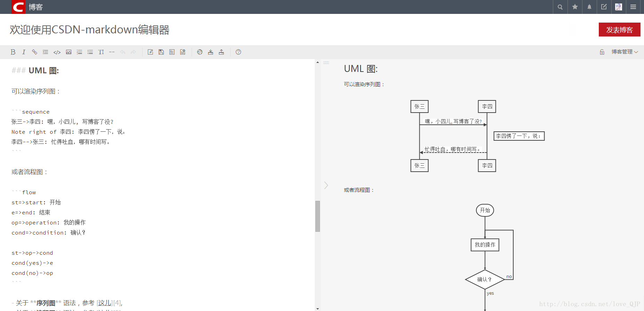Click the 发表博客 publish button

(619, 30)
